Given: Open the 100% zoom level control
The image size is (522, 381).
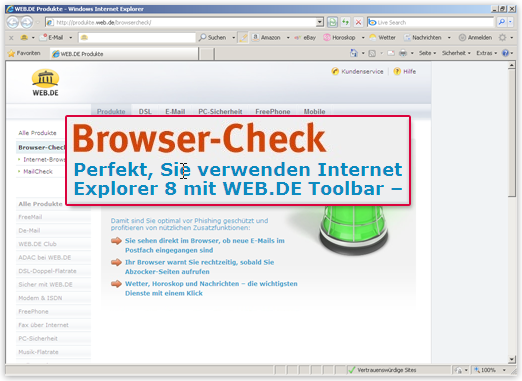Looking at the screenshot, I should tap(490, 370).
